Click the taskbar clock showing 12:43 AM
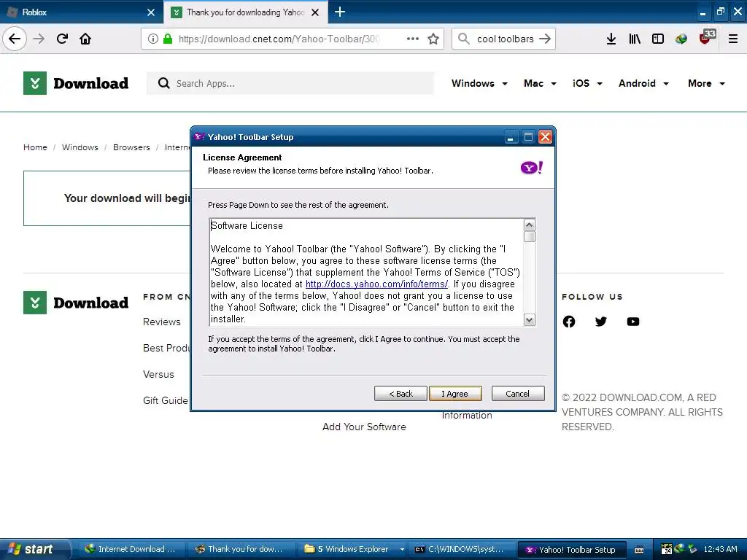 (720, 549)
